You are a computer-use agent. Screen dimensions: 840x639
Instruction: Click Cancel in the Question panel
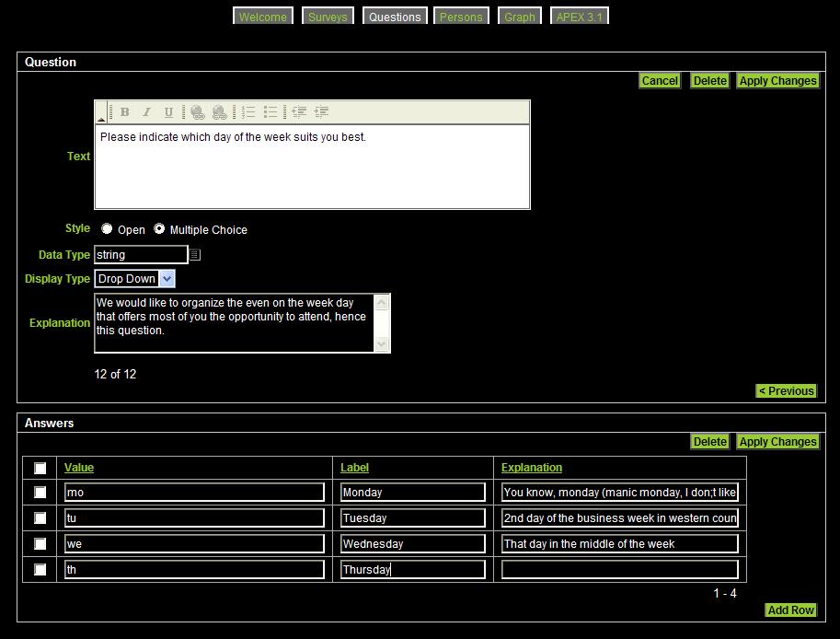tap(660, 81)
